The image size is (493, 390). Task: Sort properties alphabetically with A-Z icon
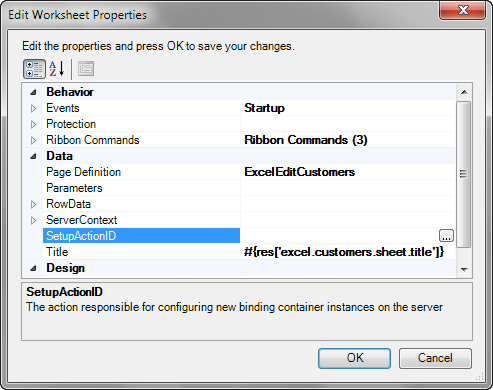click(x=57, y=69)
